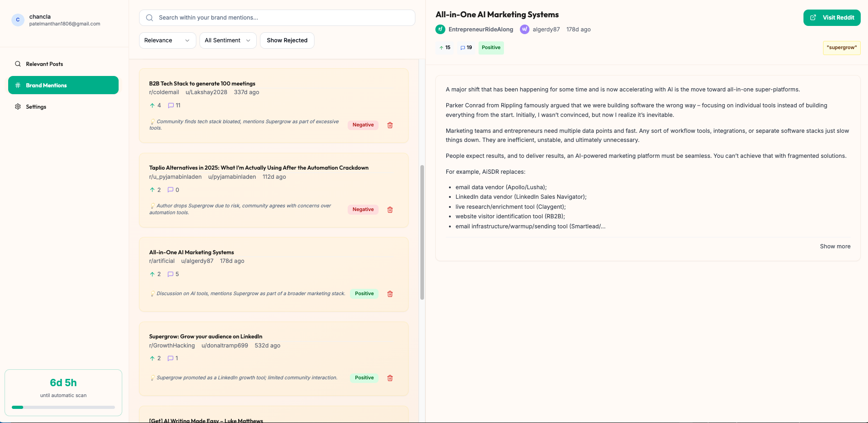
Task: Click the search magnifier icon in the search bar
Action: coord(150,18)
